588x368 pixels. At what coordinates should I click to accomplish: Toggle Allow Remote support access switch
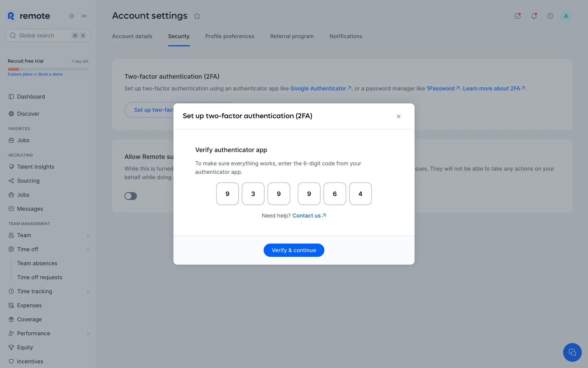pyautogui.click(x=131, y=196)
